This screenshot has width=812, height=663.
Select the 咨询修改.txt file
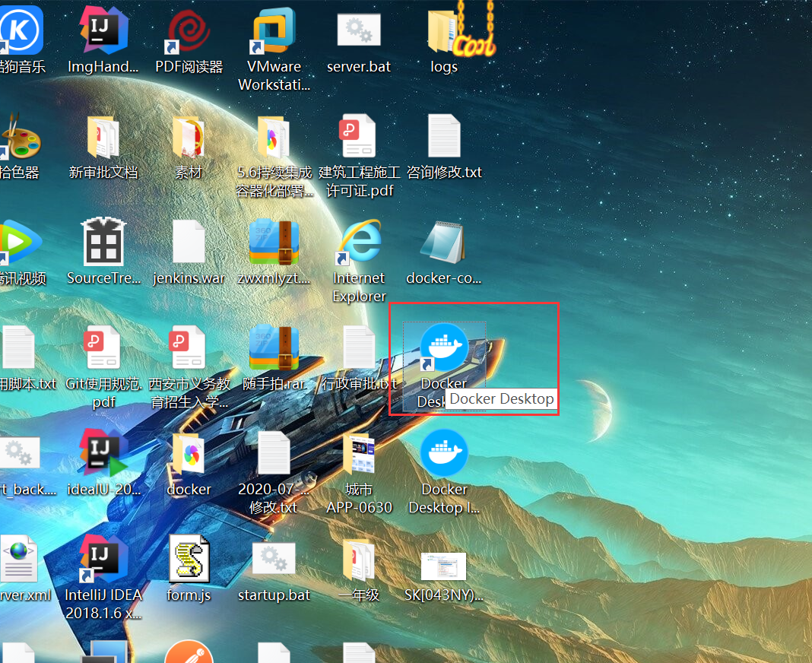tap(444, 137)
